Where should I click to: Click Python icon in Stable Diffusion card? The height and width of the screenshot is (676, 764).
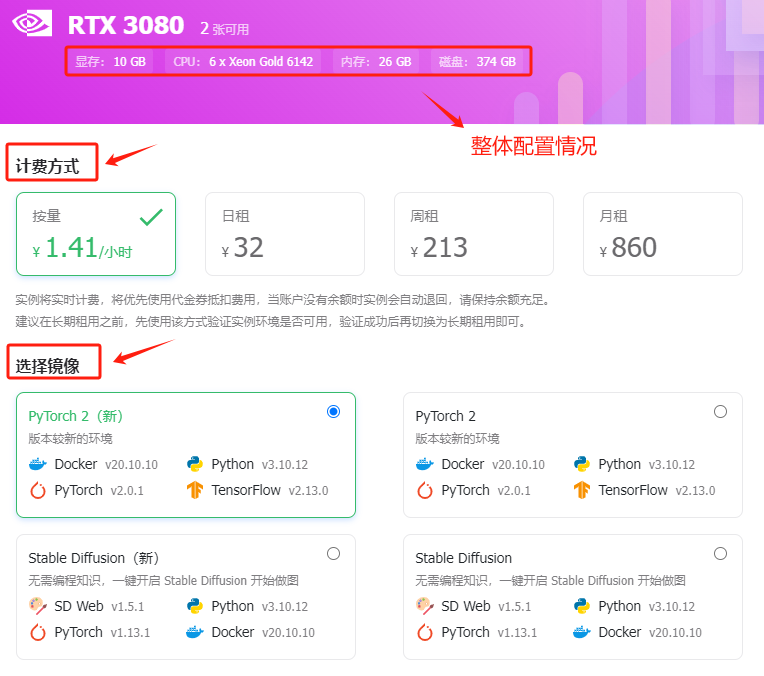click(x=582, y=606)
